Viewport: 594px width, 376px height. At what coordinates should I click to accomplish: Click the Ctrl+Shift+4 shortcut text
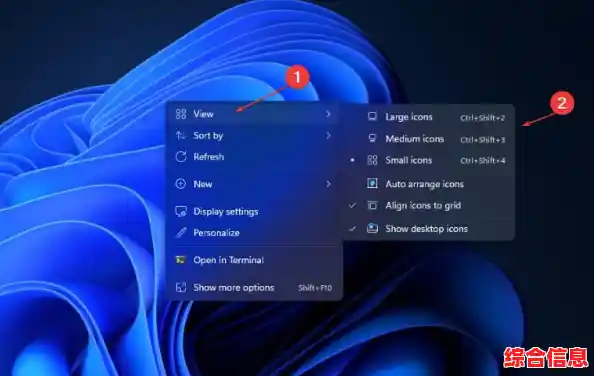482,161
